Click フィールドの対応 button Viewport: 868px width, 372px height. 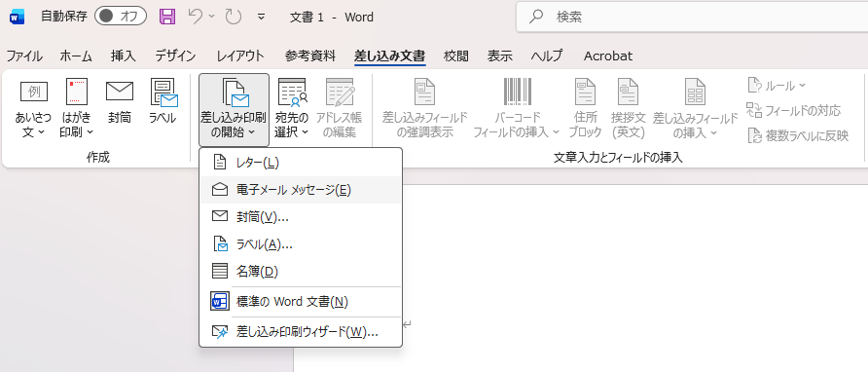tap(793, 110)
